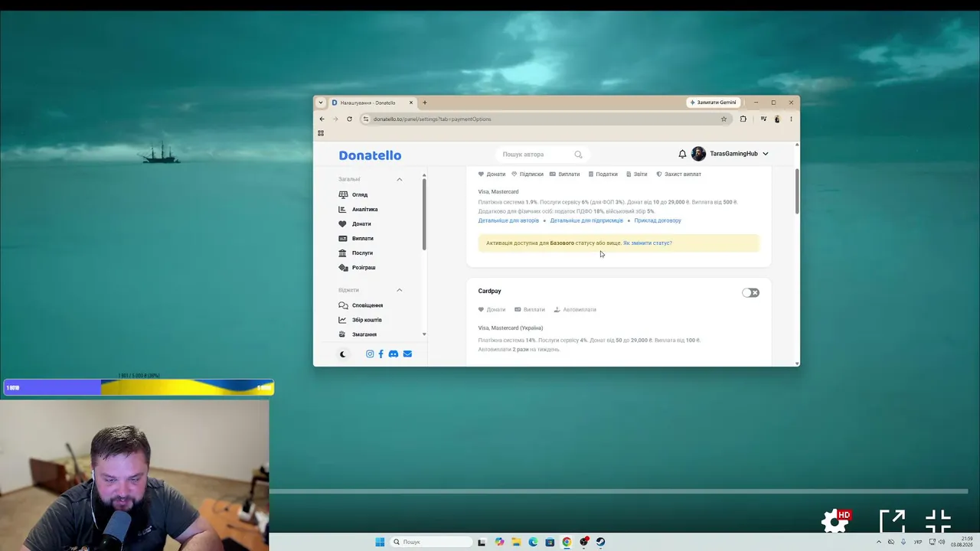Show hidden system tray icons
This screenshot has width=980, height=551.
pyautogui.click(x=879, y=542)
